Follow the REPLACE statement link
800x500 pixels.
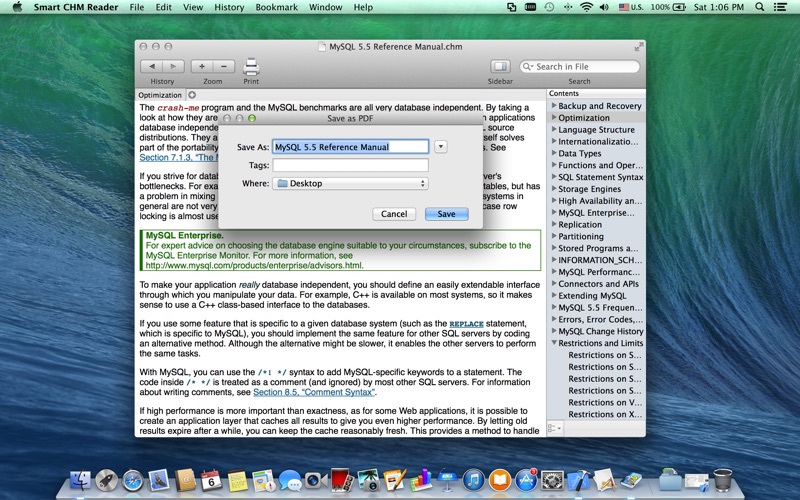tap(466, 323)
